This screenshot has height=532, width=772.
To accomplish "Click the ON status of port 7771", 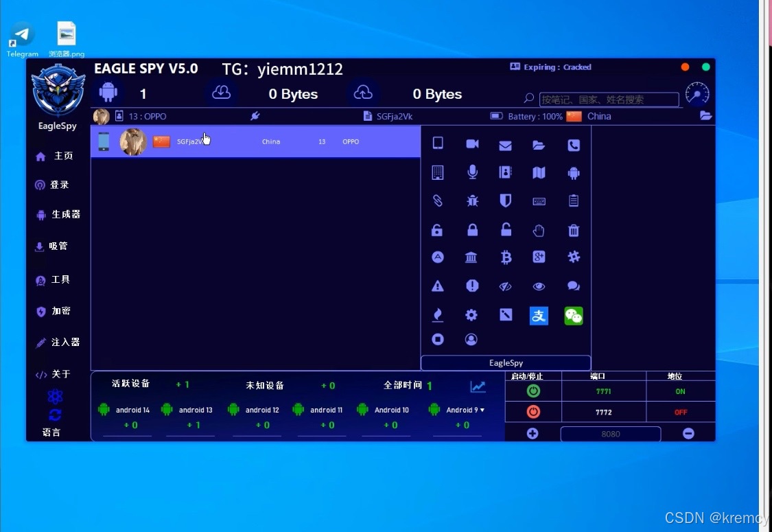I will click(681, 391).
